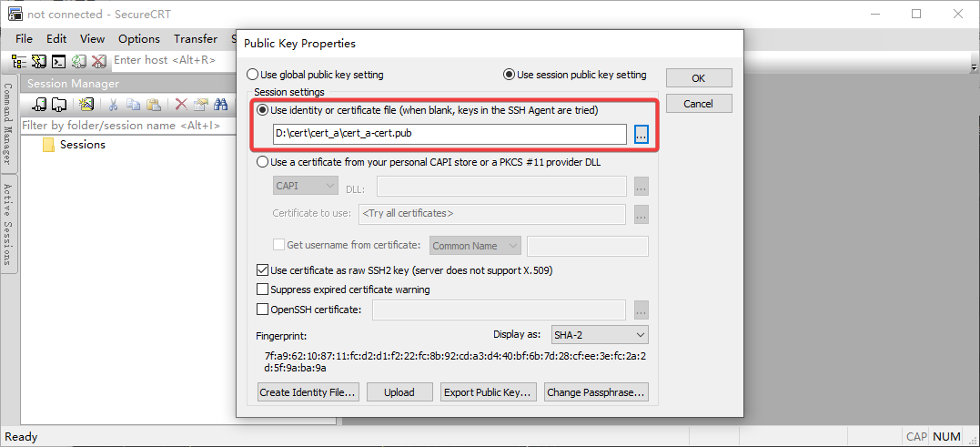The image size is (980, 447).
Task: Open the Options menu
Action: click(x=139, y=39)
